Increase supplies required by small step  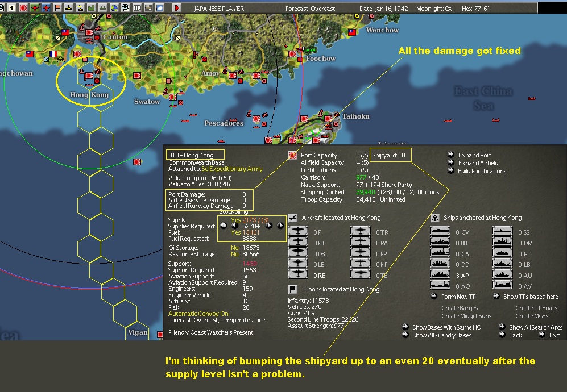point(268,226)
